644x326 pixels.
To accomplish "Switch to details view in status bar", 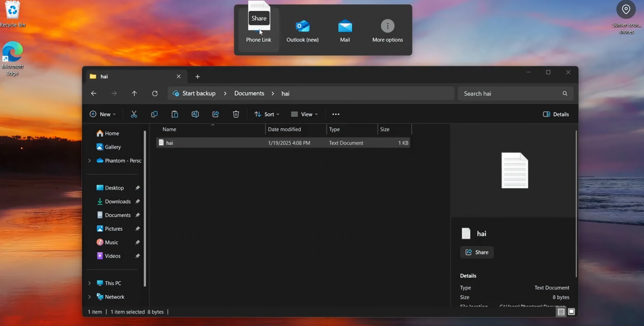I will click(x=561, y=312).
